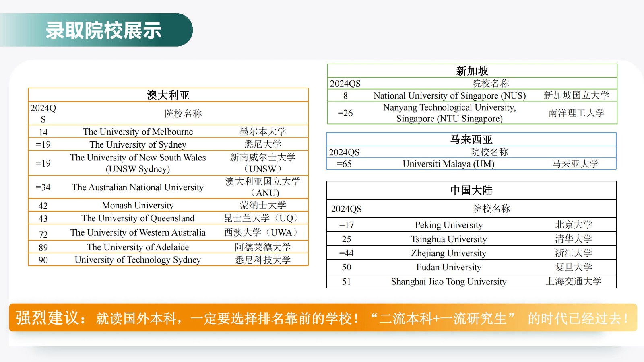
Task: Click 澳大利亚国立大学（ANU）cell
Action: (x=263, y=187)
